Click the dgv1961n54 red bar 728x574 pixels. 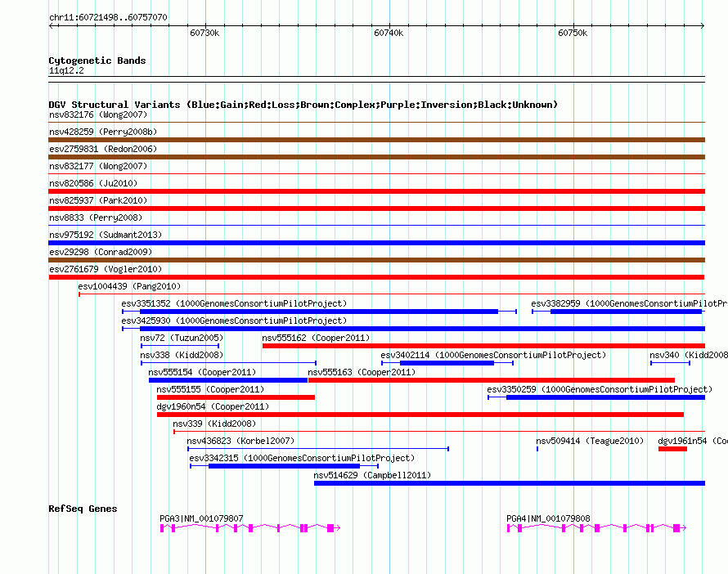[672, 449]
